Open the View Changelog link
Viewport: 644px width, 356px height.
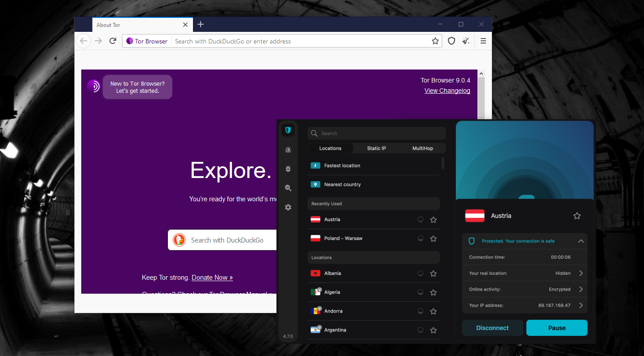[x=447, y=91]
